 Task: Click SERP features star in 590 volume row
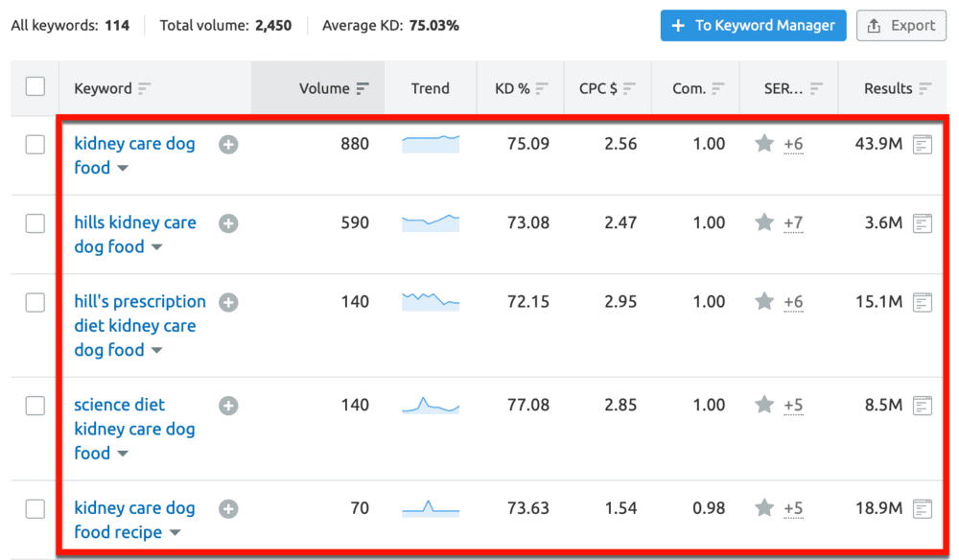point(764,222)
